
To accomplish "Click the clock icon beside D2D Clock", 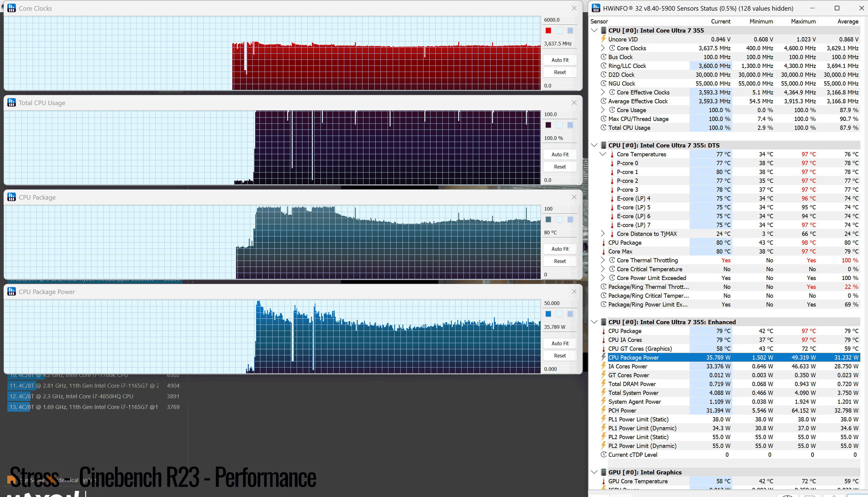I will [x=603, y=75].
